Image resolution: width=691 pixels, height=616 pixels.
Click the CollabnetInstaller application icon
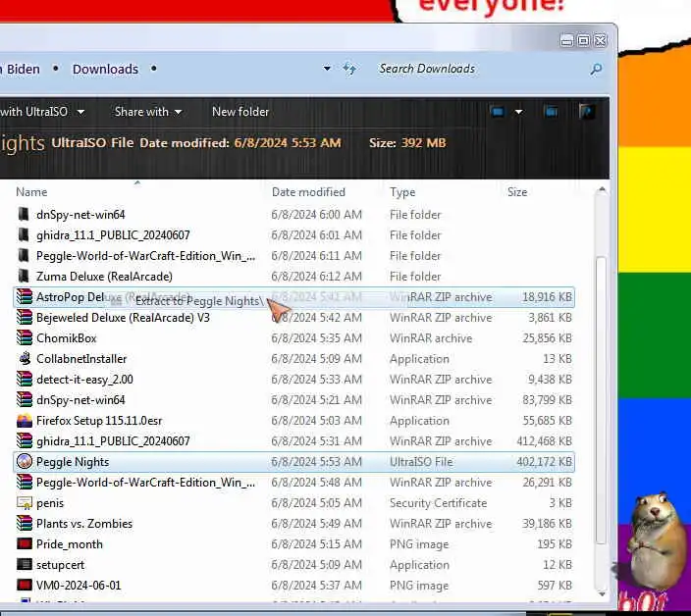click(x=25, y=358)
